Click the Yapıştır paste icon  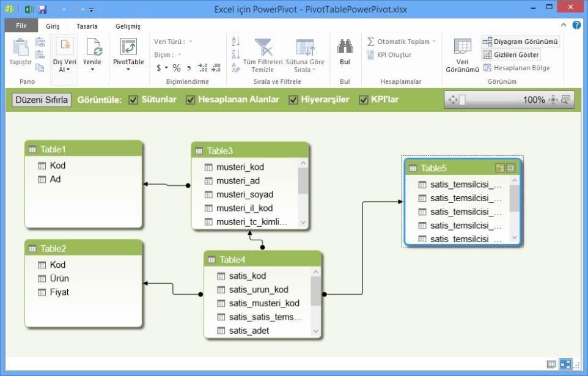20,47
